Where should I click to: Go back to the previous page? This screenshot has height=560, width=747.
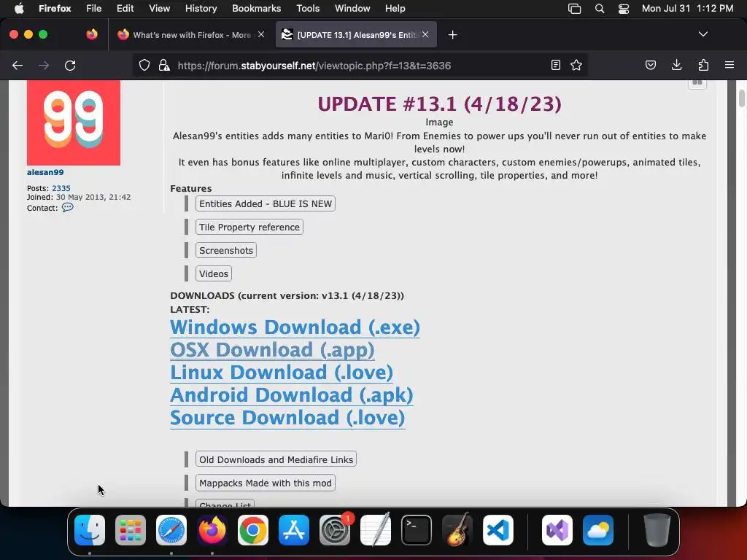18,65
